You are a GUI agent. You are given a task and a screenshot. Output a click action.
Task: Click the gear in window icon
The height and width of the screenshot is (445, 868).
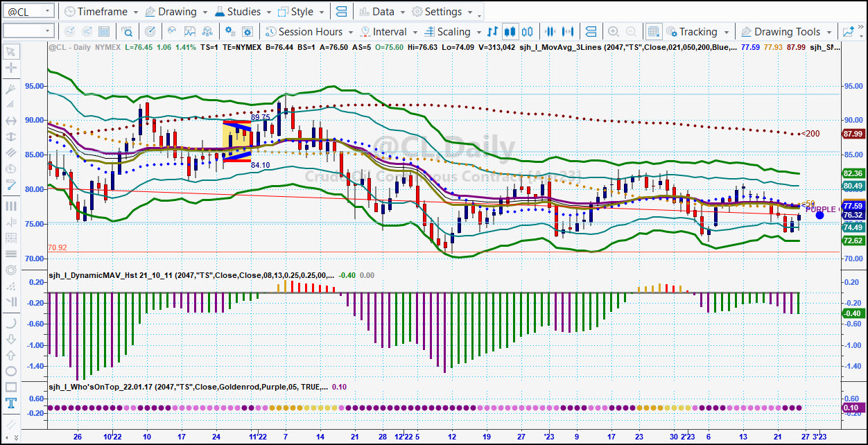point(249,32)
